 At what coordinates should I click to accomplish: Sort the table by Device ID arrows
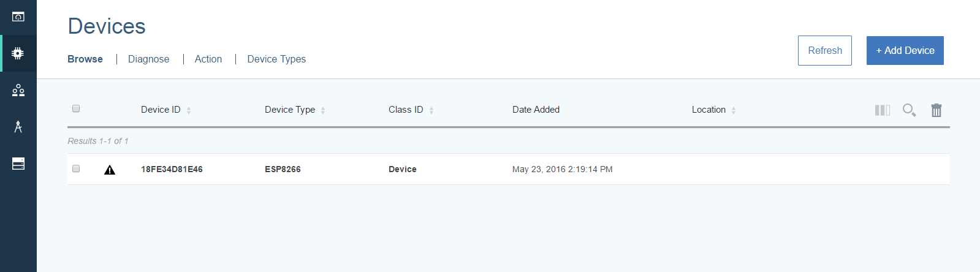coord(189,110)
